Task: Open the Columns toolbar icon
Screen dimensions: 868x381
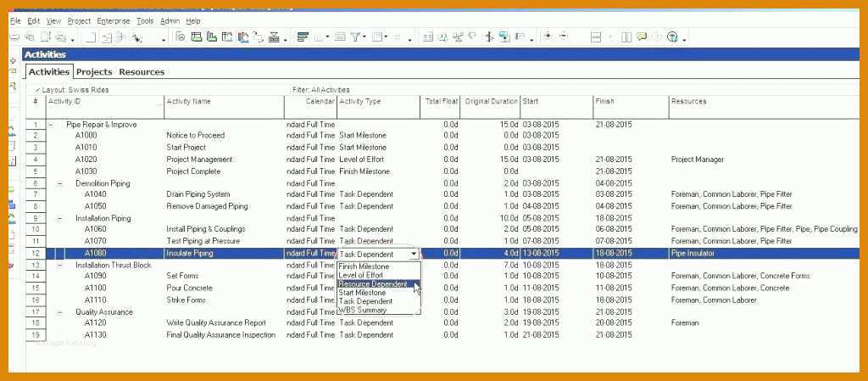Action: (319, 37)
